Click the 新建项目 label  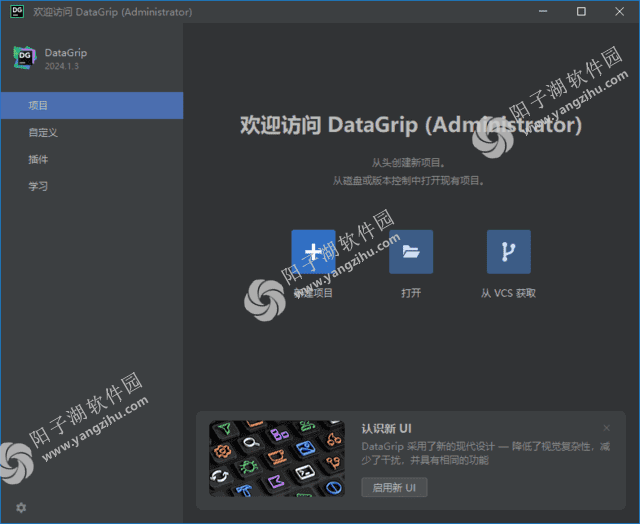[x=313, y=293]
